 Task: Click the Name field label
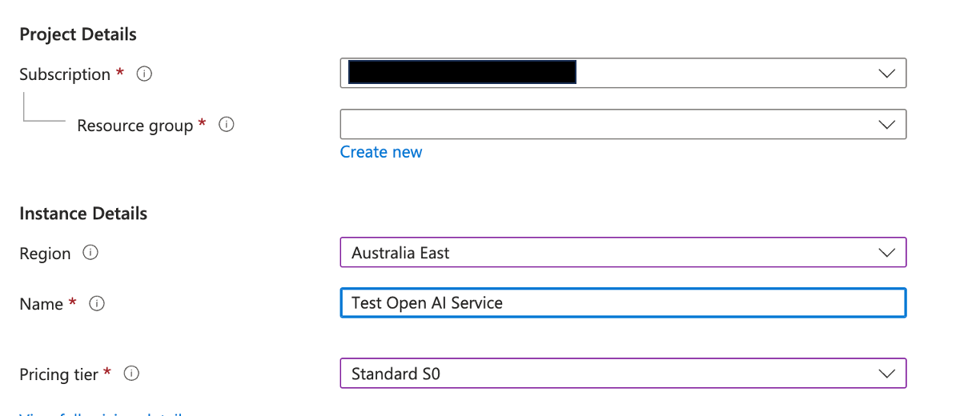[41, 304]
